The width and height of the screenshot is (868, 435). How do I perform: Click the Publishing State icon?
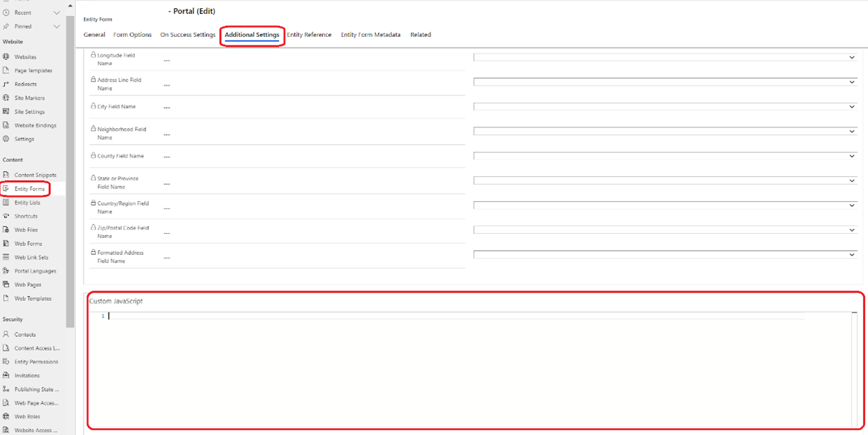click(6, 389)
